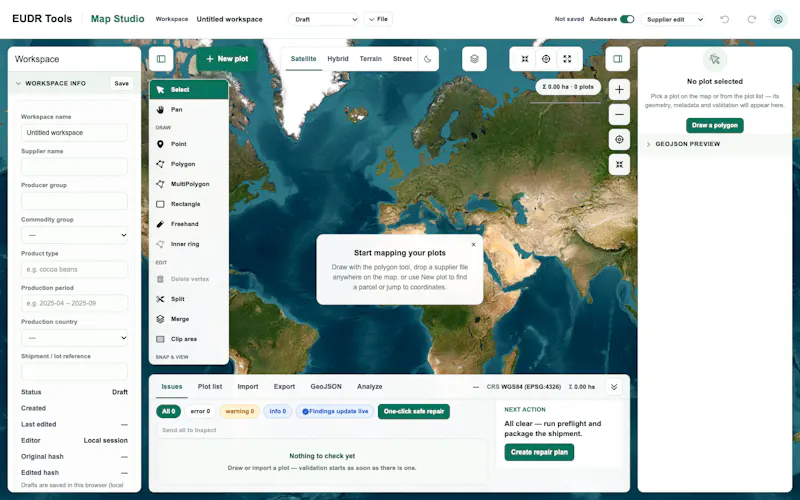Click Send all to Inspect link
This screenshot has height=500, width=800.
(189, 430)
